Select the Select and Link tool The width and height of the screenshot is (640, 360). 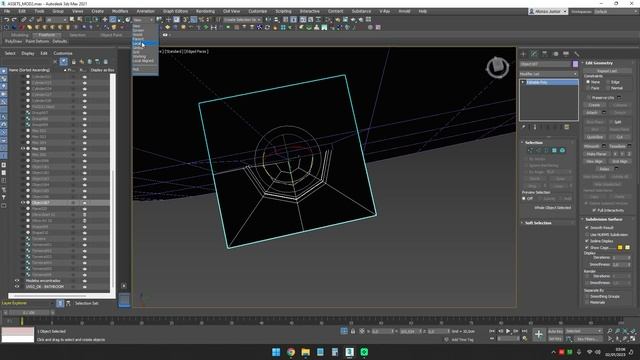click(x=24, y=20)
